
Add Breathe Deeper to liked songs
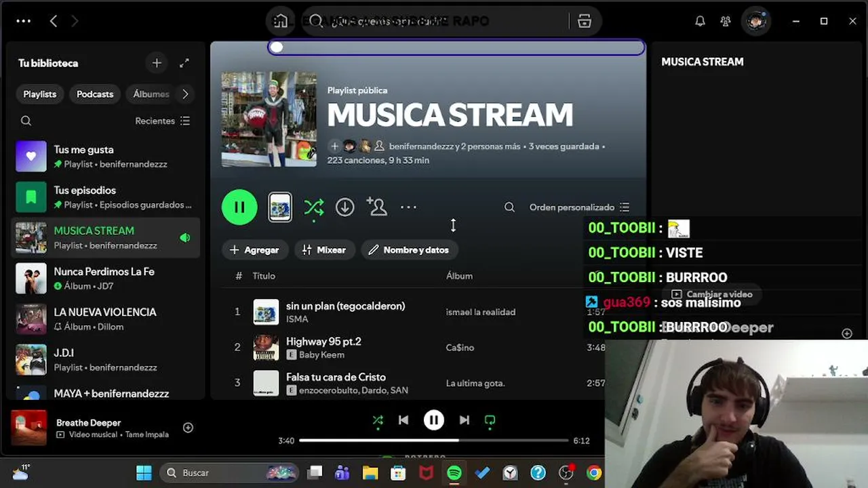[188, 428]
